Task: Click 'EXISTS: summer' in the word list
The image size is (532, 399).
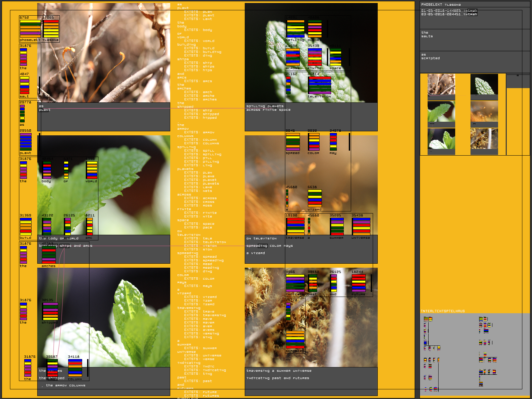Action: [x=200, y=348]
